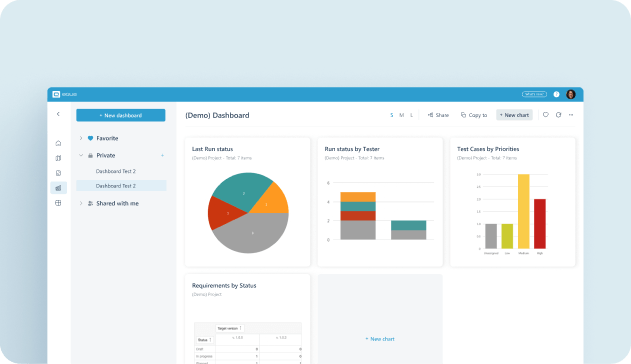Click the aqua logo in the header
631x364 pixels.
64,94
